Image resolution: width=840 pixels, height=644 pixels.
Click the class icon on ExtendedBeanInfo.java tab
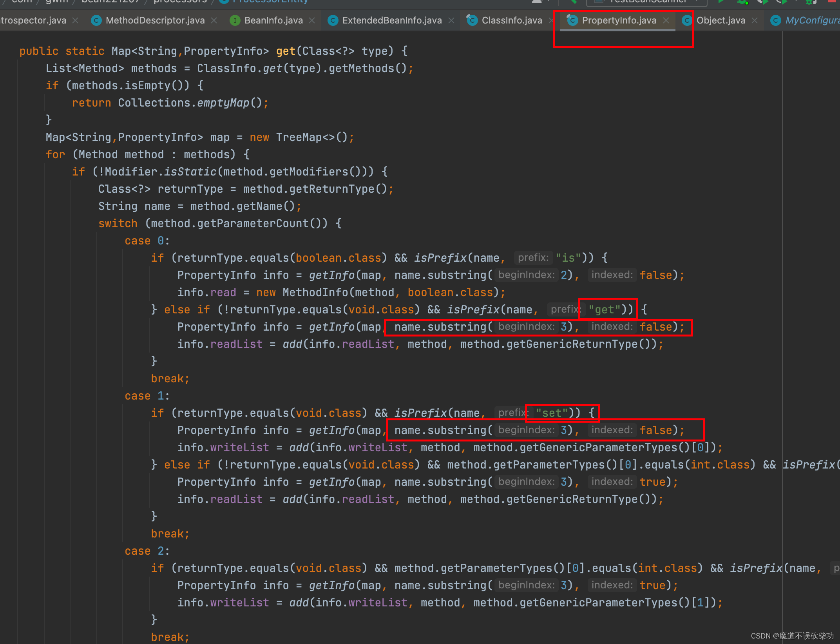[x=333, y=20]
